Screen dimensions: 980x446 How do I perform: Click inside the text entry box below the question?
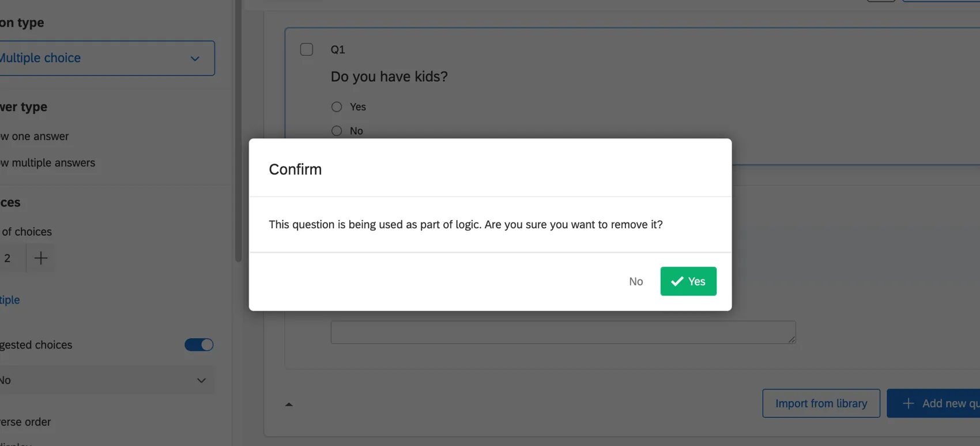coord(563,332)
